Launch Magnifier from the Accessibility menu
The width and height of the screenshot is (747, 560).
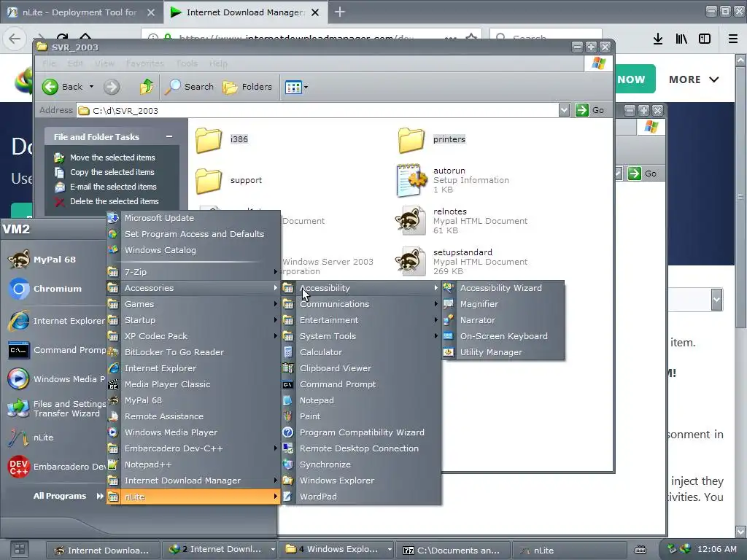pyautogui.click(x=503, y=304)
